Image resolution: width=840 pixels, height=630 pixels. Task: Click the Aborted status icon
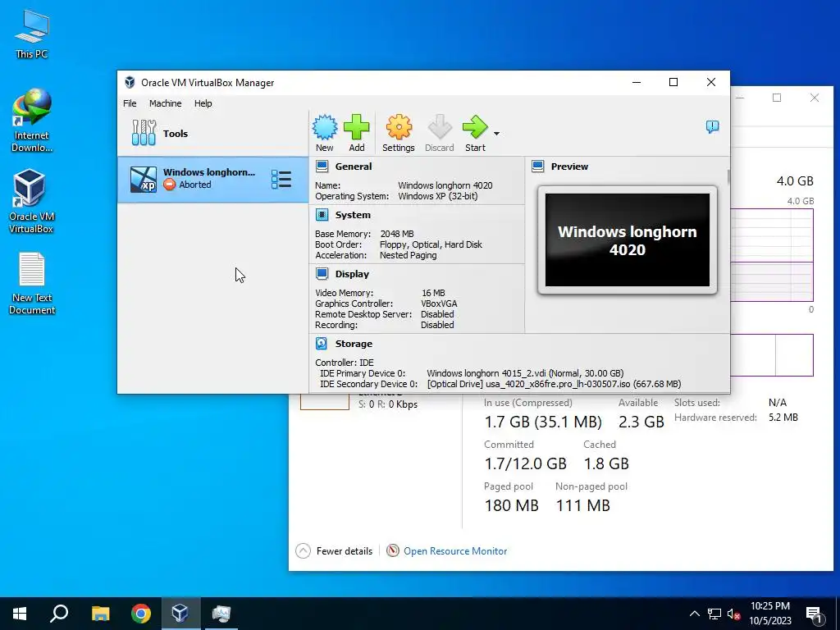pyautogui.click(x=169, y=185)
